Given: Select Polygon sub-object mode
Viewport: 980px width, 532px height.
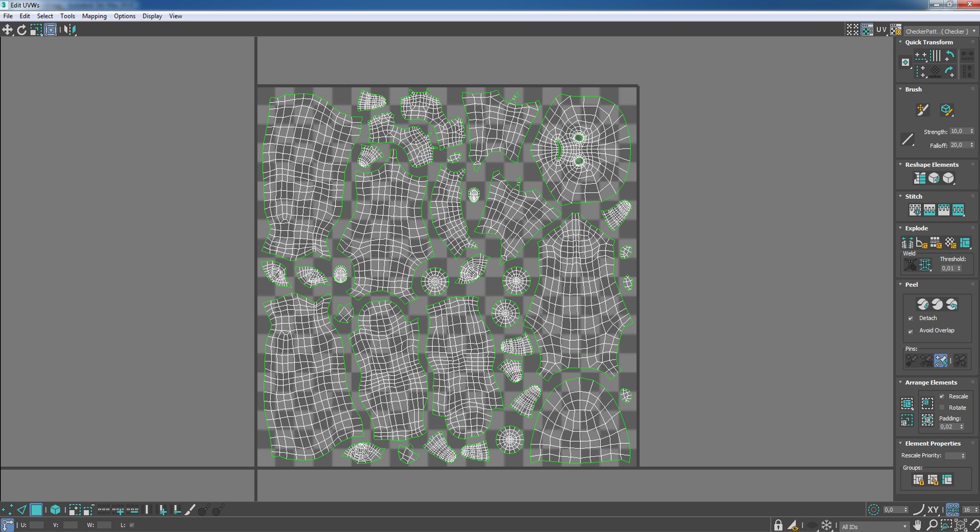Looking at the screenshot, I should pos(36,510).
